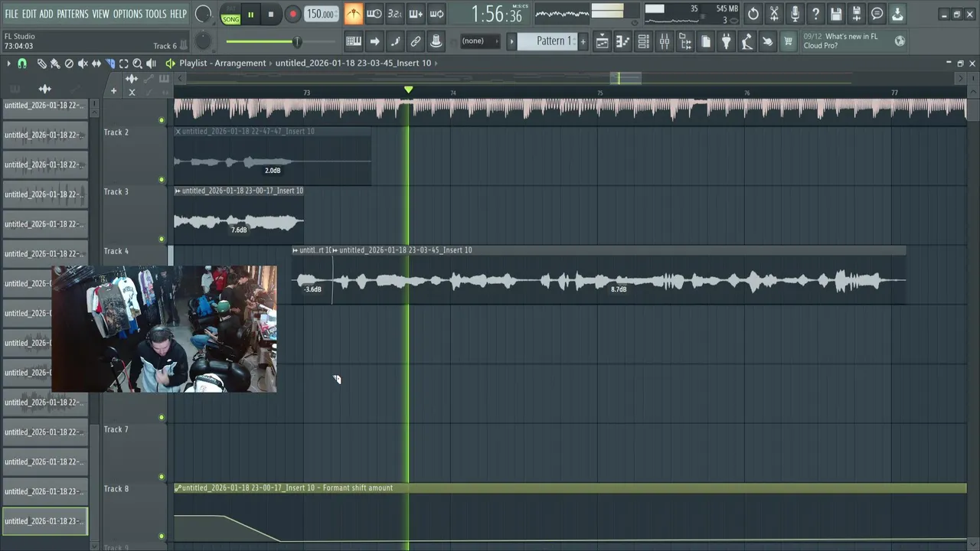Click the download-tray icon in the top toolbar
Screen dimensions: 980x551
898,14
